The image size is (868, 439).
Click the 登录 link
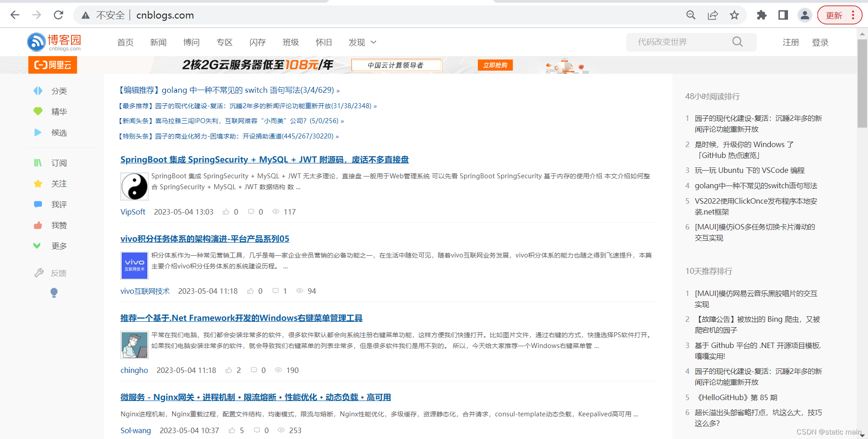point(820,42)
